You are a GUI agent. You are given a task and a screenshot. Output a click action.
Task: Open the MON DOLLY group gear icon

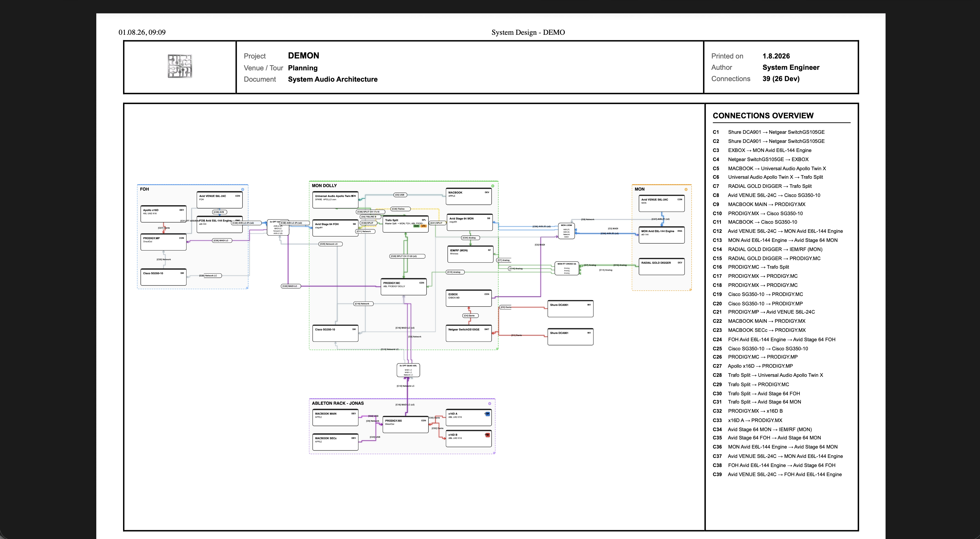(493, 186)
